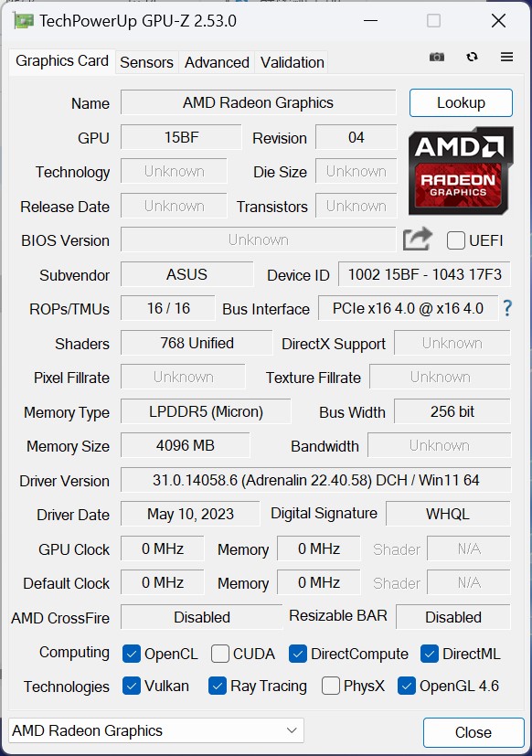The width and height of the screenshot is (532, 756).
Task: Select the Validation tab
Action: 292,62
